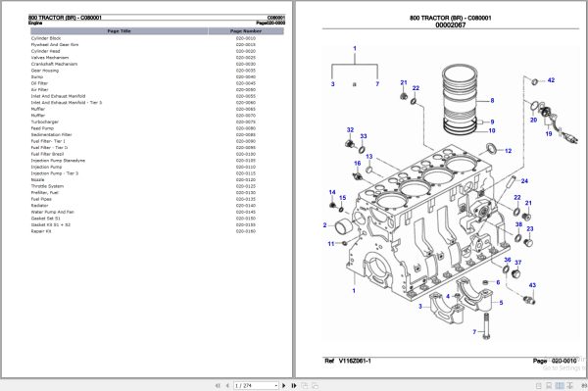The height and width of the screenshot is (391, 588).
Task: Click diagram callout number 43
Action: pyautogui.click(x=532, y=285)
